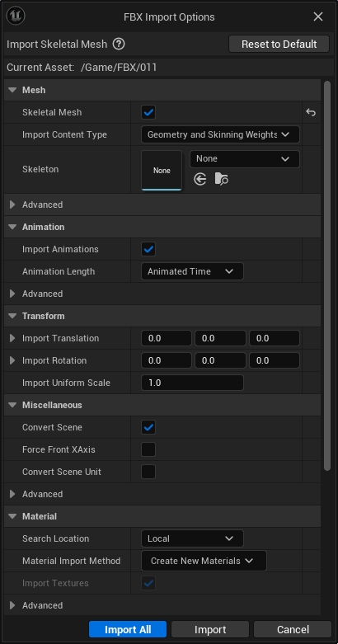
Task: Click Import Rotation X field
Action: coord(167,360)
